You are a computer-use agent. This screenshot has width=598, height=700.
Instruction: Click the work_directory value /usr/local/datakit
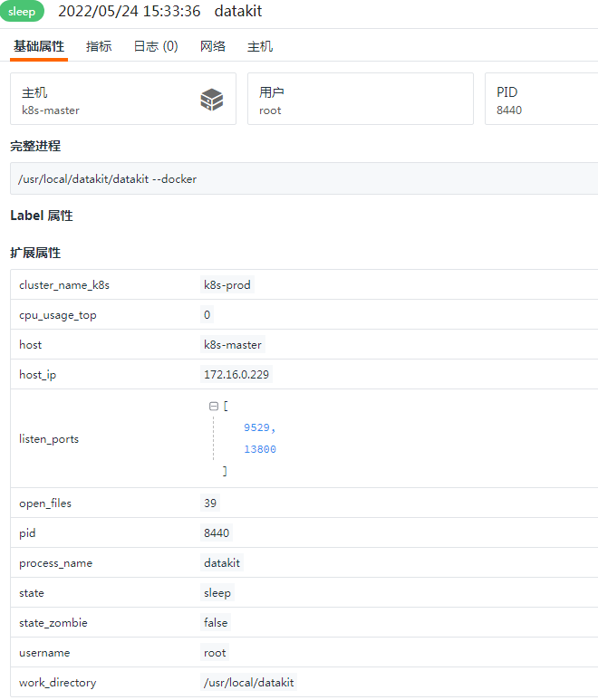coord(249,683)
